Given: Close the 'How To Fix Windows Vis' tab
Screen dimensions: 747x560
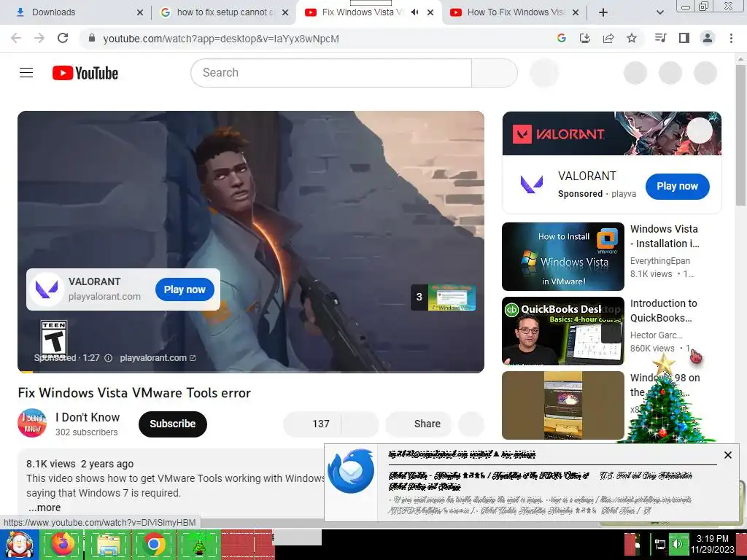Looking at the screenshot, I should tap(576, 12).
